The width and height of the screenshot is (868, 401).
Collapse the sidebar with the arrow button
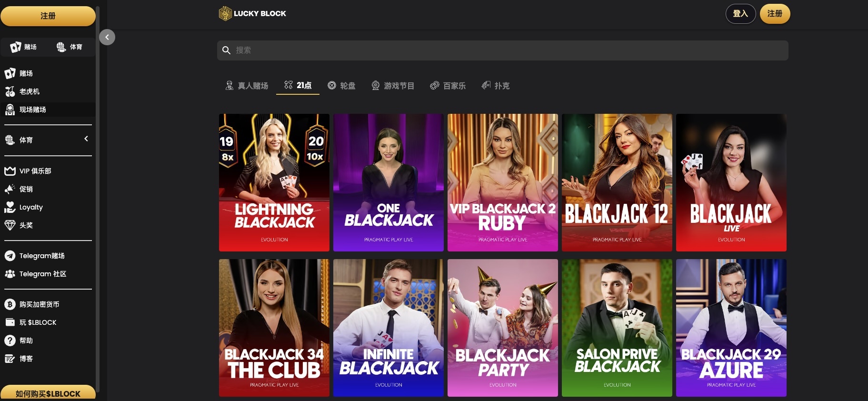[107, 37]
